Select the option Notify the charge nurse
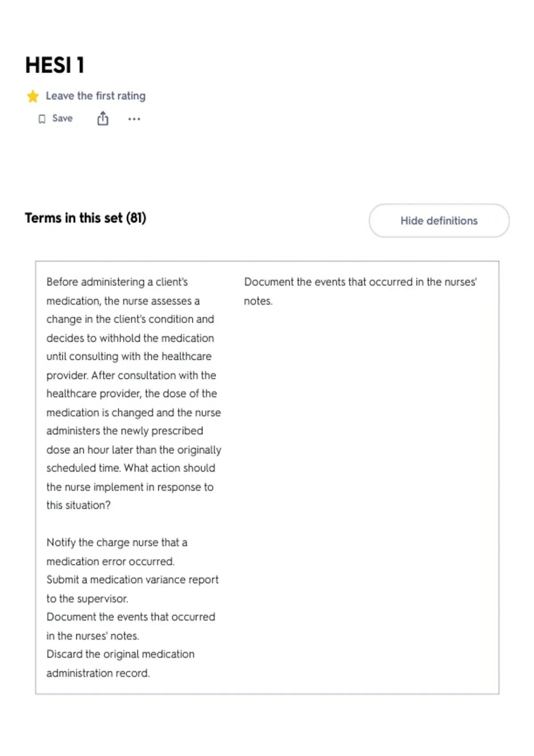The width and height of the screenshot is (534, 756). pos(117,551)
